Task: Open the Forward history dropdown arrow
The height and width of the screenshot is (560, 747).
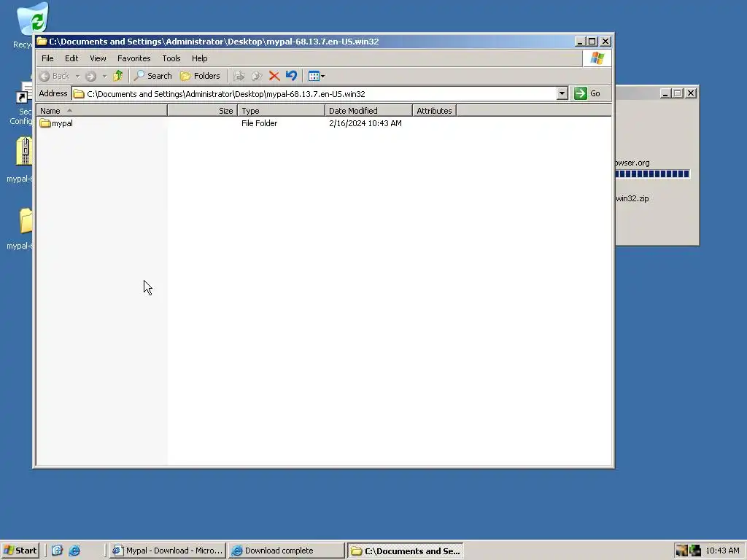Action: [104, 76]
